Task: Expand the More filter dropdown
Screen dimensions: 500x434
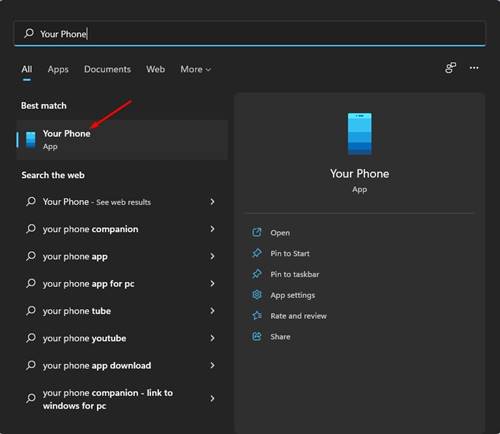Action: click(x=195, y=69)
